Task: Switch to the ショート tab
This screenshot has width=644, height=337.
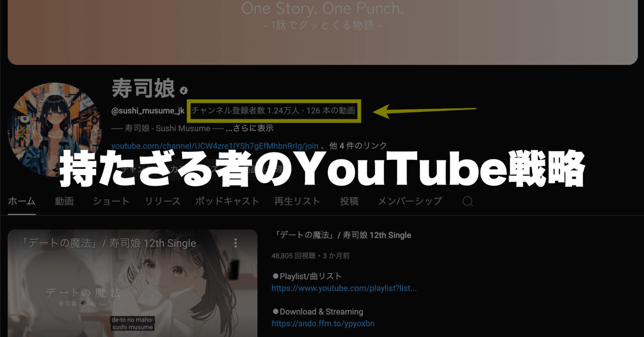Action: pyautogui.click(x=111, y=201)
